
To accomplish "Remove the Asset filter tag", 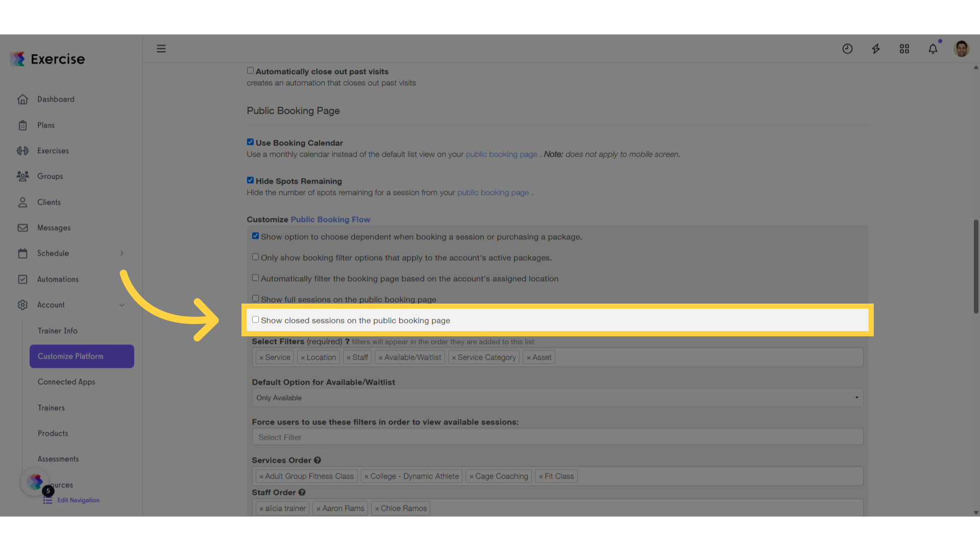I will click(529, 358).
